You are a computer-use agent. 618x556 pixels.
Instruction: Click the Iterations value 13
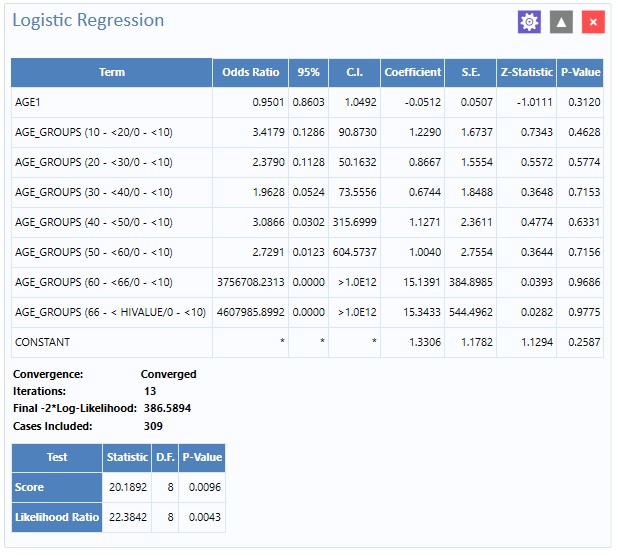click(x=150, y=391)
